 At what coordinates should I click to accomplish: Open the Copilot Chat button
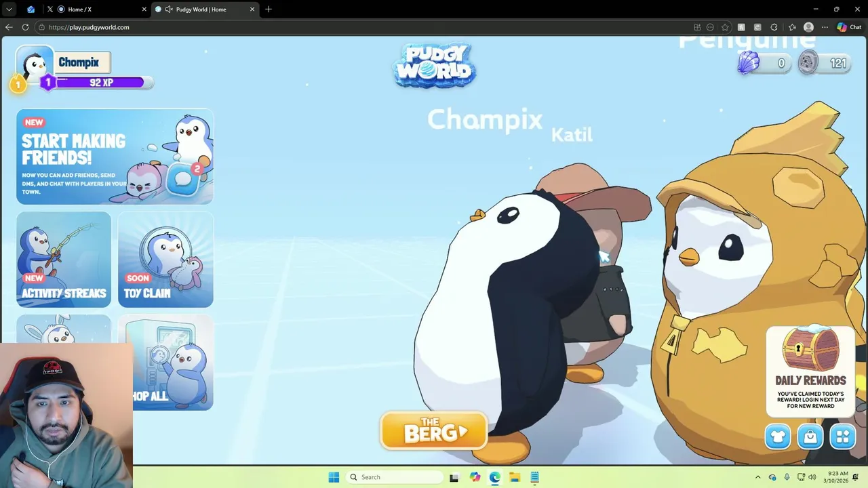point(849,27)
